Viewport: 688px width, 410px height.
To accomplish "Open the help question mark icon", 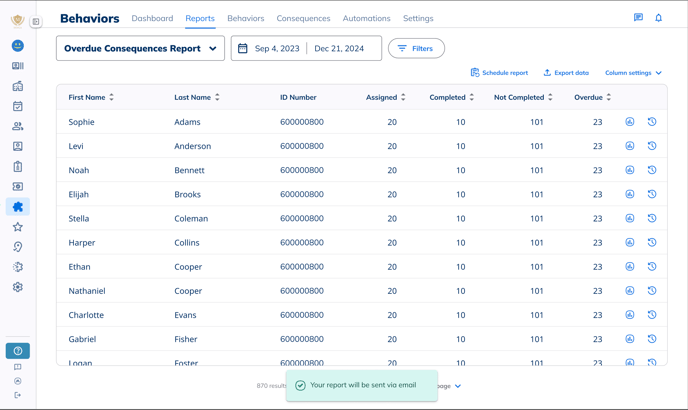I will point(17,351).
